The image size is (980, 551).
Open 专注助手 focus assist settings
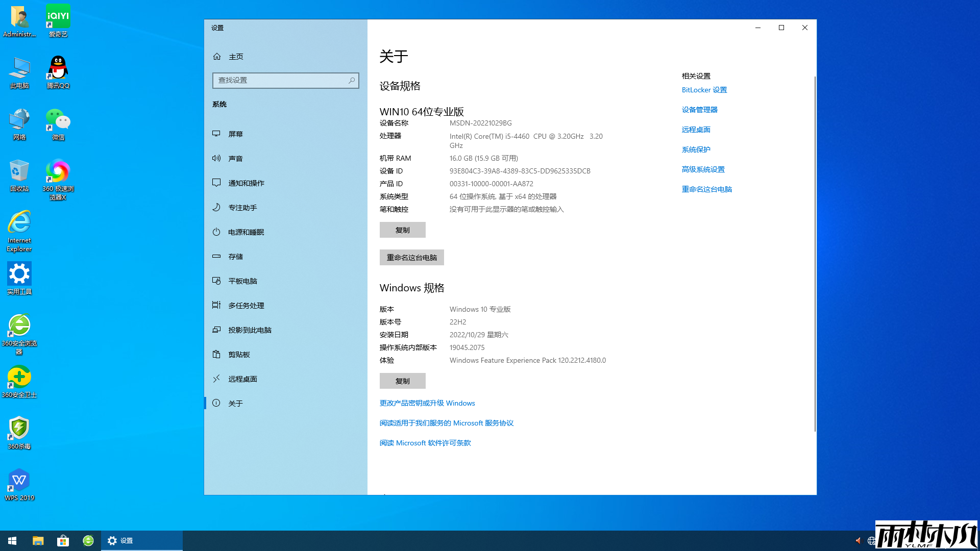click(242, 207)
